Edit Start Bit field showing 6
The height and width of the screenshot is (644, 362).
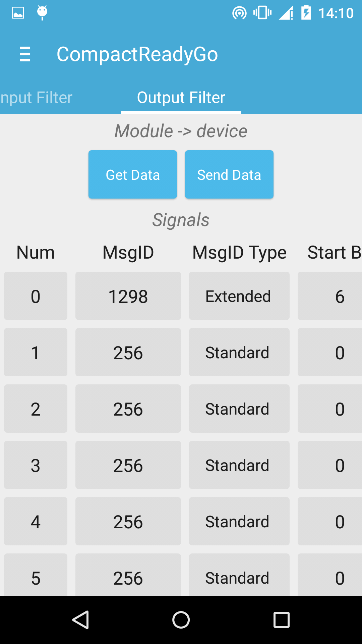tap(330, 296)
